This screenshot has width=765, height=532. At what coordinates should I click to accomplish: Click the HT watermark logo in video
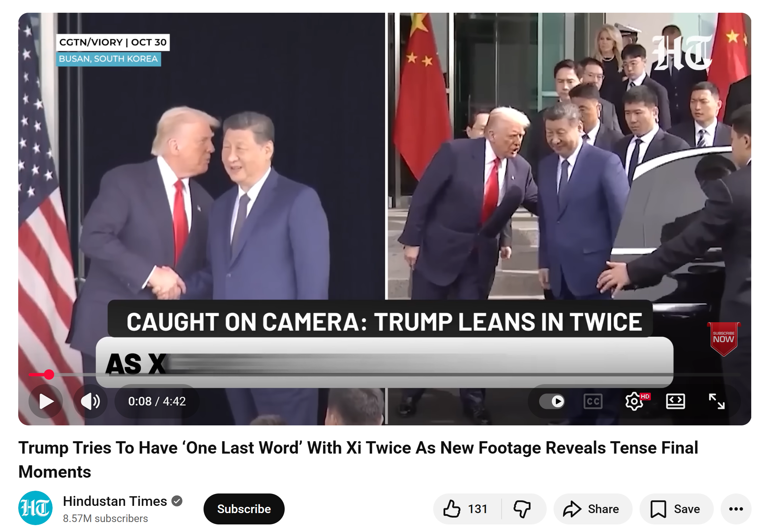pos(682,52)
